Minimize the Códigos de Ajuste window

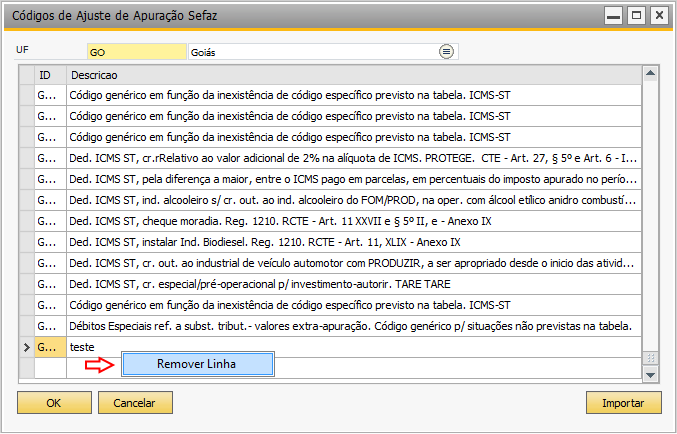613,16
